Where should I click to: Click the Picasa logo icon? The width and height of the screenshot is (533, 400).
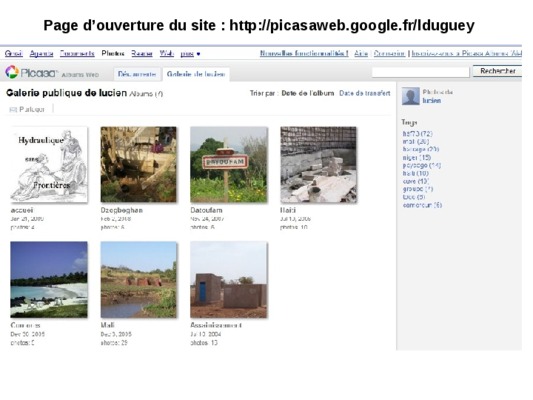click(x=12, y=72)
